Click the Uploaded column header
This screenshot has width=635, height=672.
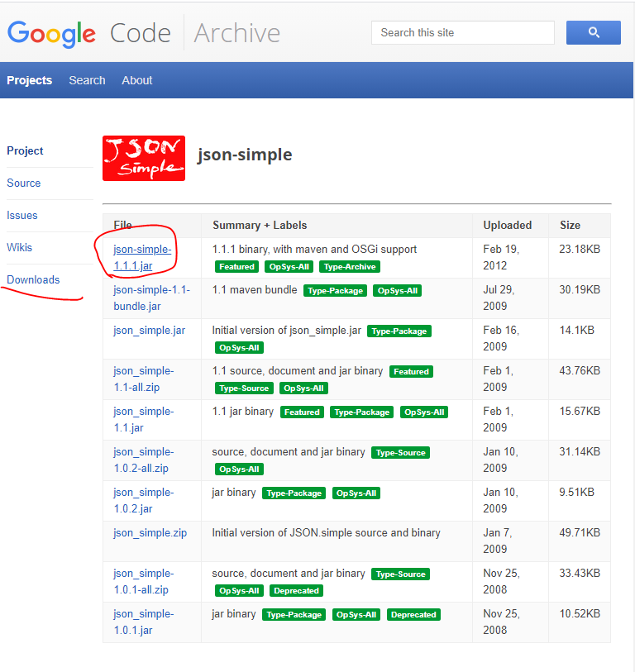pos(507,225)
